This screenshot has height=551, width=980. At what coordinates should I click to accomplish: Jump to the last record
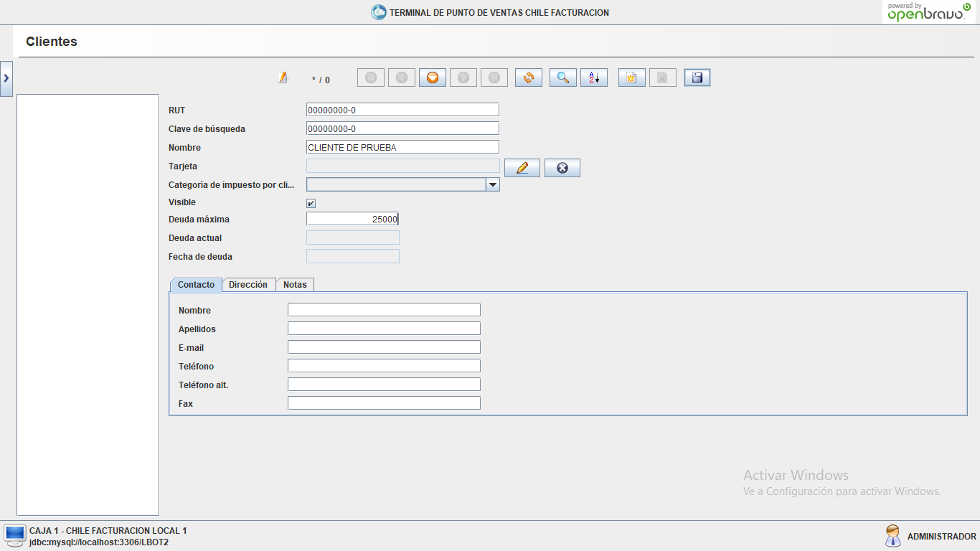494,77
